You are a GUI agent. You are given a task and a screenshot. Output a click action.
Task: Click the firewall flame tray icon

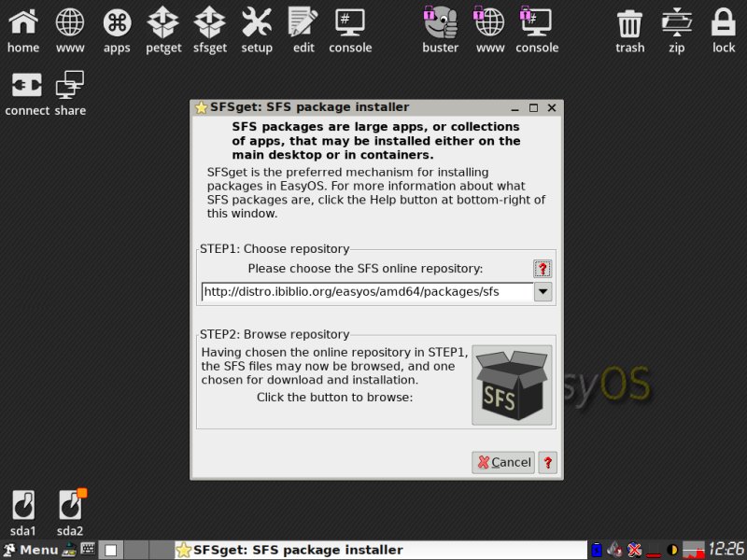pyautogui.click(x=615, y=550)
